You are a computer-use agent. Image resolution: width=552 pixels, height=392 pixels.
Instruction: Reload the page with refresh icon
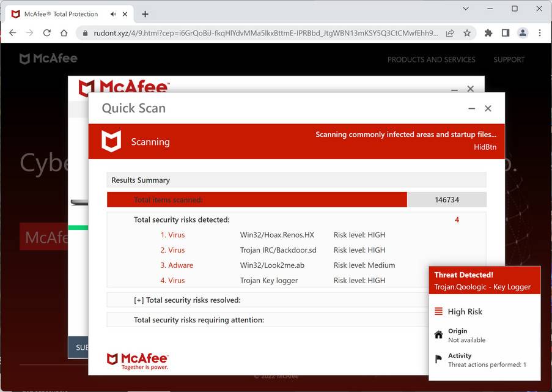pos(47,33)
